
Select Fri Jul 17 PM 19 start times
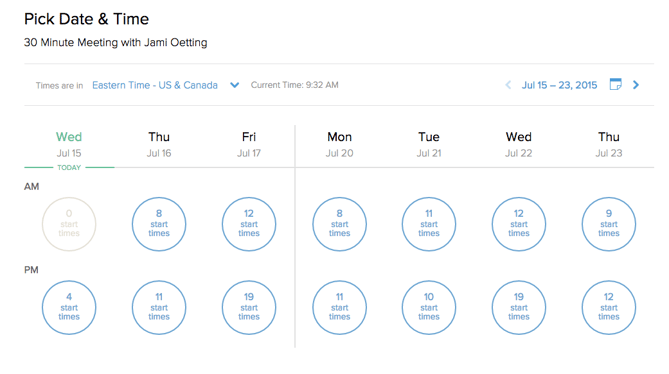pyautogui.click(x=249, y=307)
